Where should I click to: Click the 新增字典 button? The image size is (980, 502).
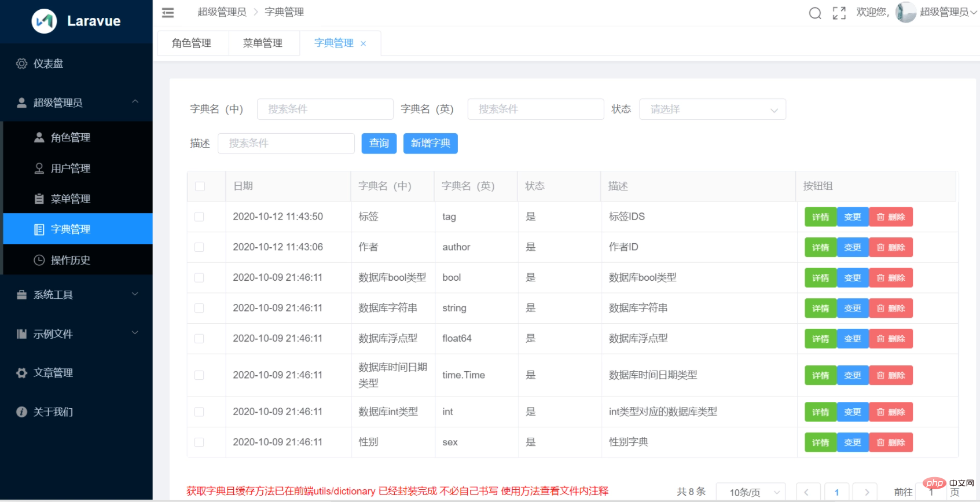tap(430, 144)
